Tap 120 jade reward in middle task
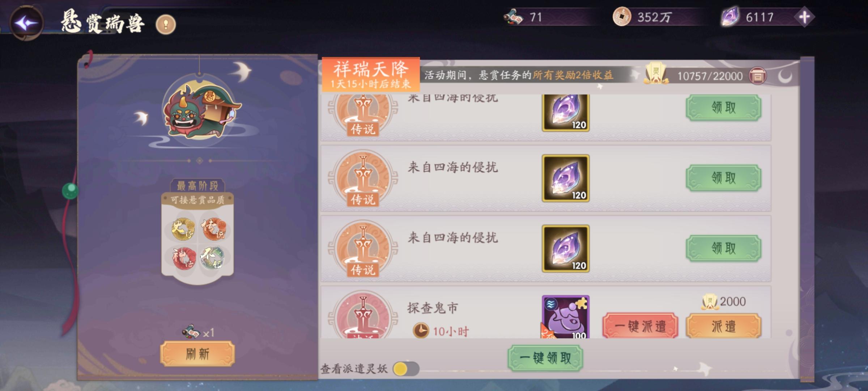Screen dimensions: 868x391 coord(566,178)
